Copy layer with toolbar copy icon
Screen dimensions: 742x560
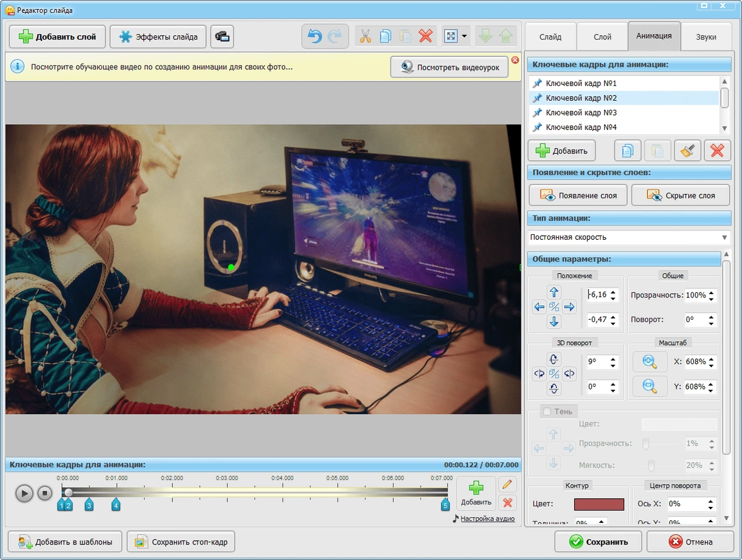point(385,36)
